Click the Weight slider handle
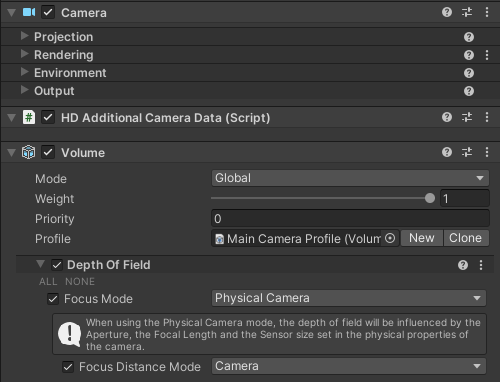Image resolution: width=500 pixels, height=382 pixels. [x=430, y=198]
